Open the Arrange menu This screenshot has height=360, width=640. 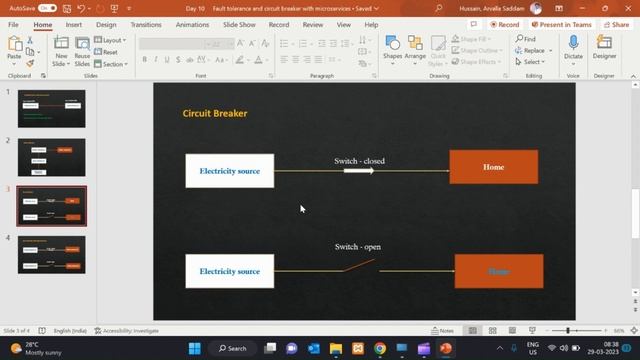415,51
